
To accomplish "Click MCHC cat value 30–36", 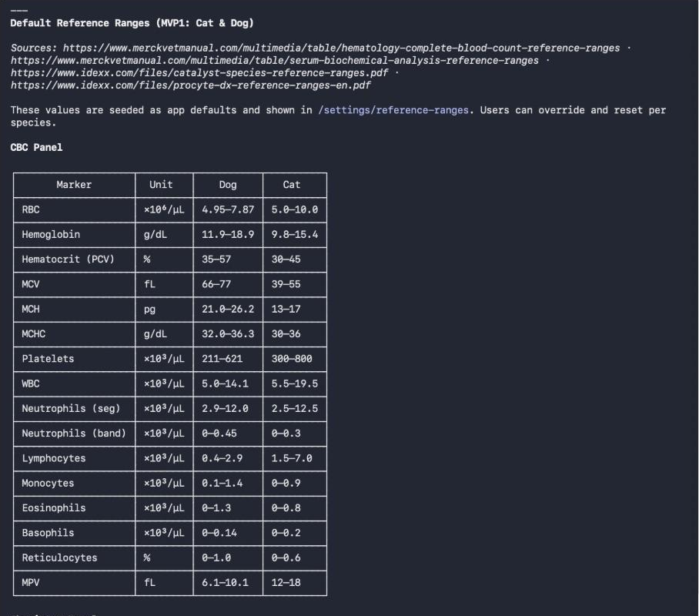I will coord(286,334).
